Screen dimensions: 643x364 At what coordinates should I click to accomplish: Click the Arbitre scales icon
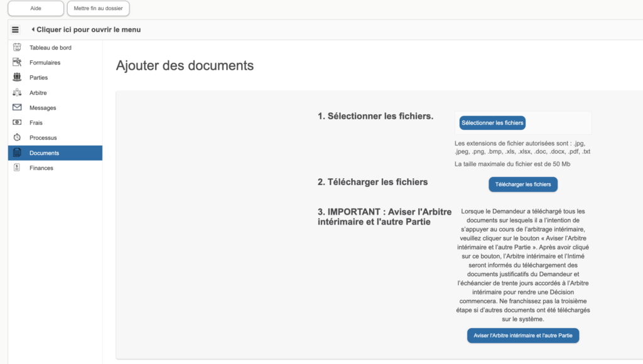pyautogui.click(x=17, y=92)
